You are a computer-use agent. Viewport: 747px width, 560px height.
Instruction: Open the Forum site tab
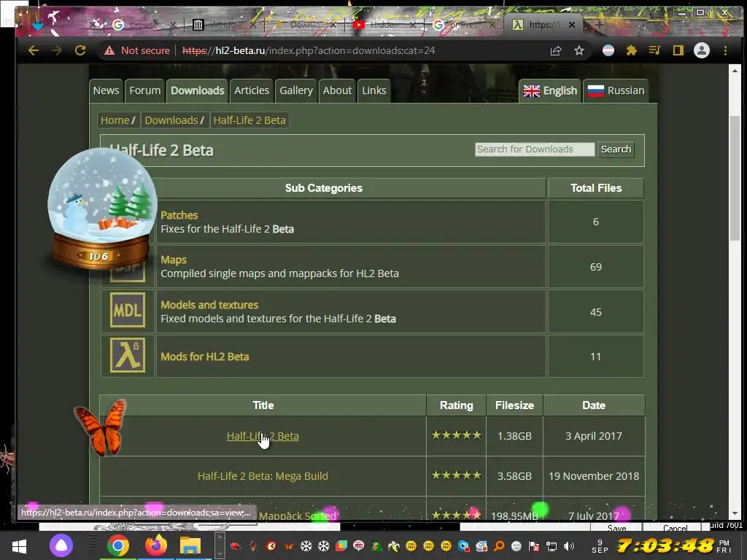click(x=145, y=90)
